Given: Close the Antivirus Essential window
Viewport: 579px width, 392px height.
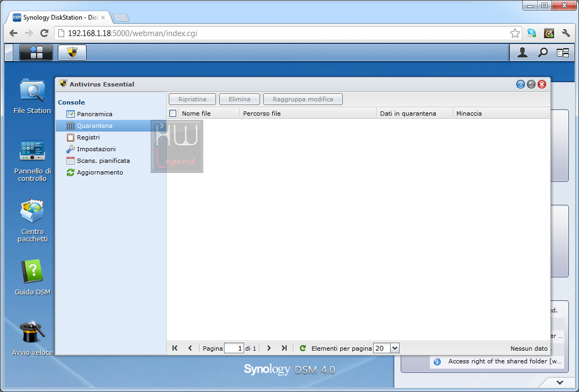Looking at the screenshot, I should [x=542, y=84].
